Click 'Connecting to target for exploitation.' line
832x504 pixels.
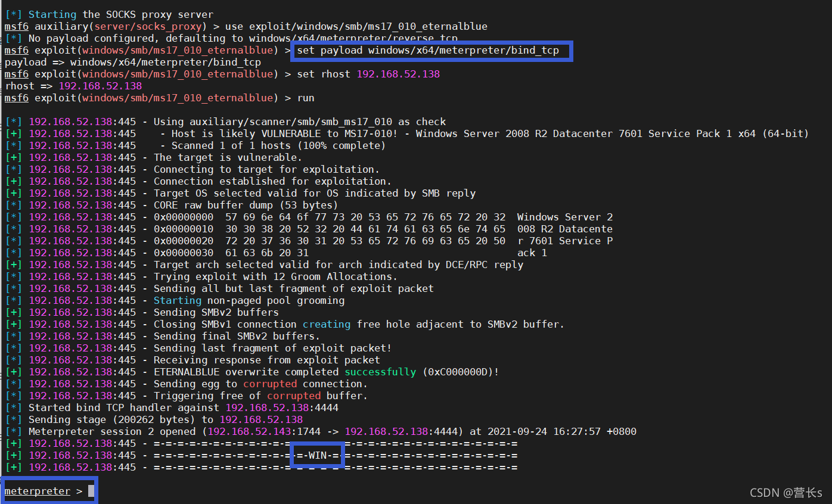point(193,169)
